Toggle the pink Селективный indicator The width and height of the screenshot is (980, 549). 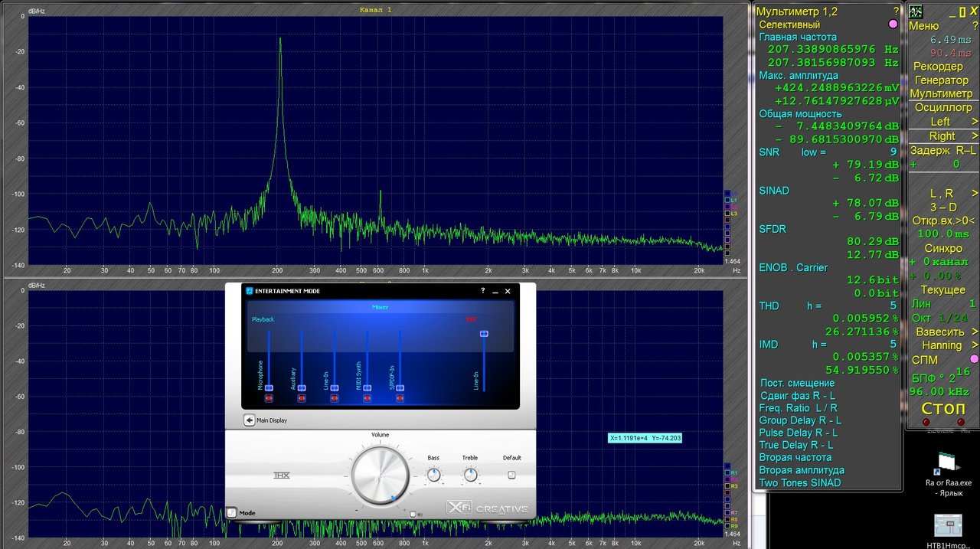[x=893, y=25]
